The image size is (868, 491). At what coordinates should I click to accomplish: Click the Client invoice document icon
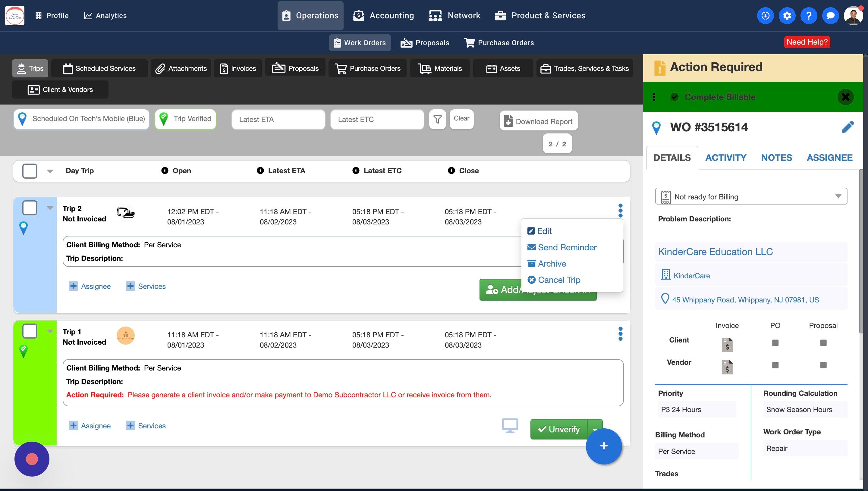727,344
